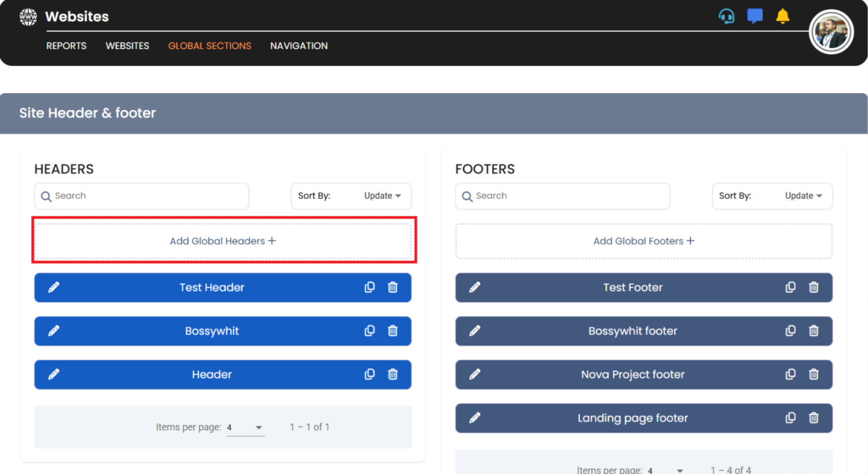868x474 pixels.
Task: Open the user profile avatar
Action: 831,32
